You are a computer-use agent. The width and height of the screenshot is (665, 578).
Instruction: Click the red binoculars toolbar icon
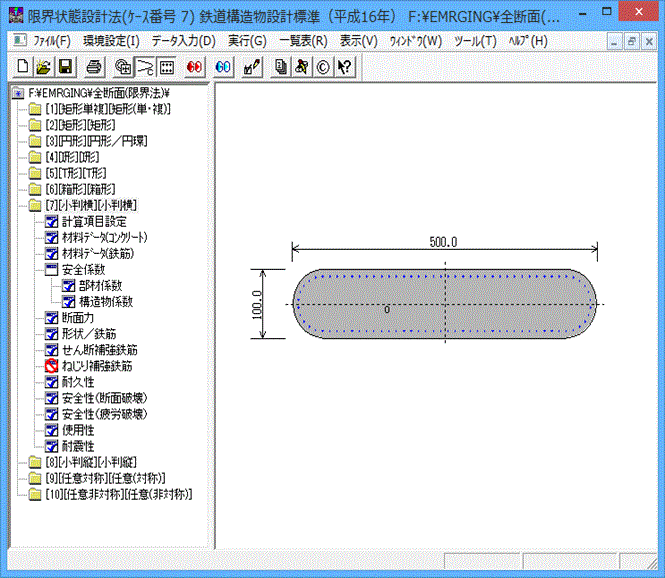tap(195, 67)
